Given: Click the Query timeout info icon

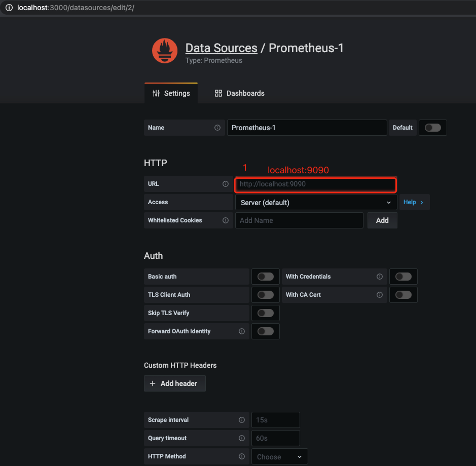Looking at the screenshot, I should [242, 438].
